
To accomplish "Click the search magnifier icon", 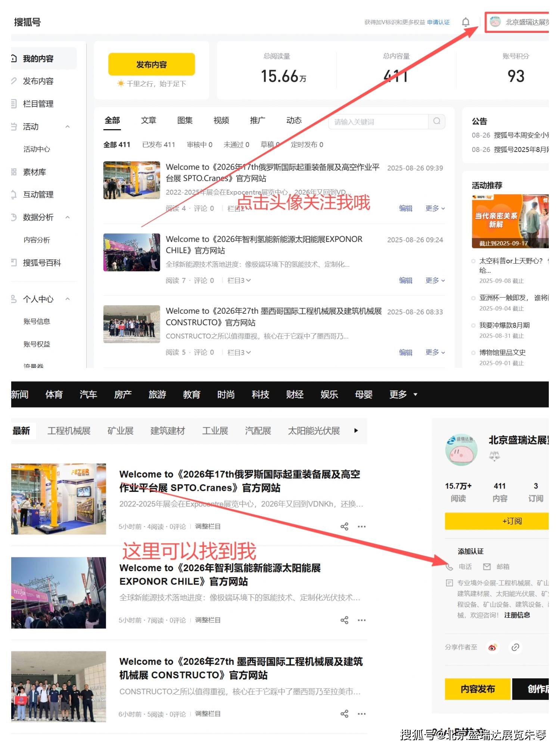I will [436, 121].
